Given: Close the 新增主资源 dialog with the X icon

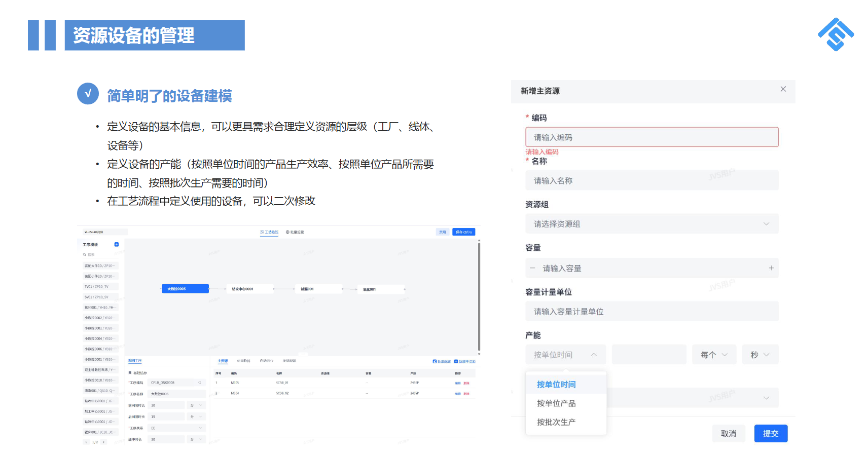Looking at the screenshot, I should point(783,89).
